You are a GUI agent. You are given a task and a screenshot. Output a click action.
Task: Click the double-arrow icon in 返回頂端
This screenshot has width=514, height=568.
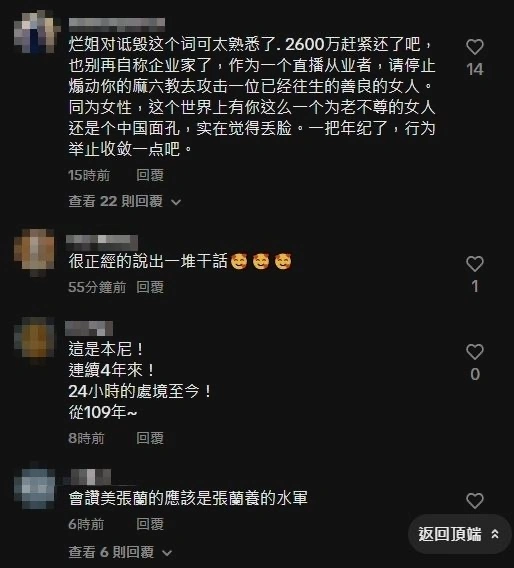[495, 534]
